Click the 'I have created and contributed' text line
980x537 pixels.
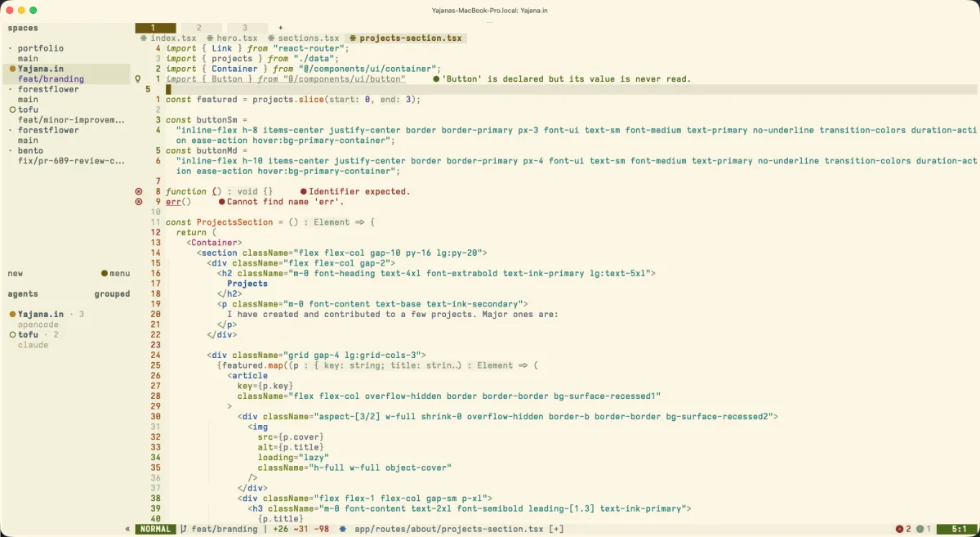point(393,314)
